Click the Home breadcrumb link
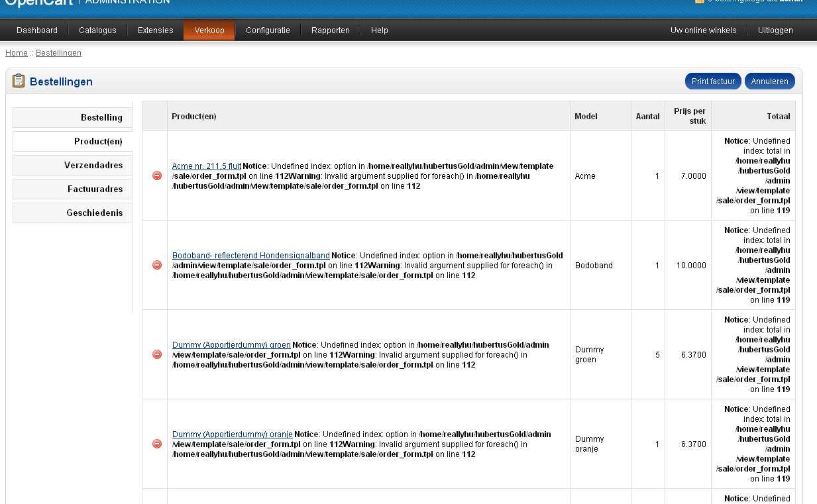Viewport: 817px width, 504px height. (17, 53)
